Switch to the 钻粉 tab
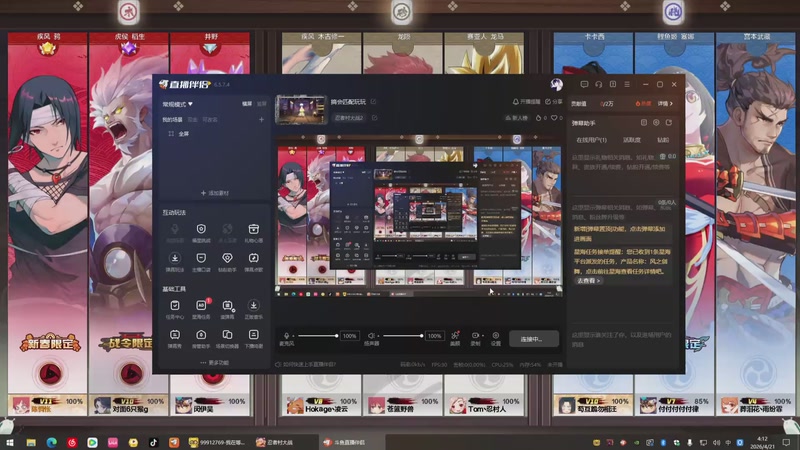 point(663,140)
